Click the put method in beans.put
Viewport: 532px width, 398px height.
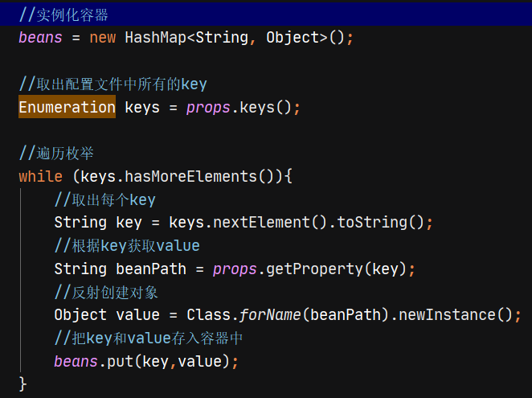click(120, 362)
